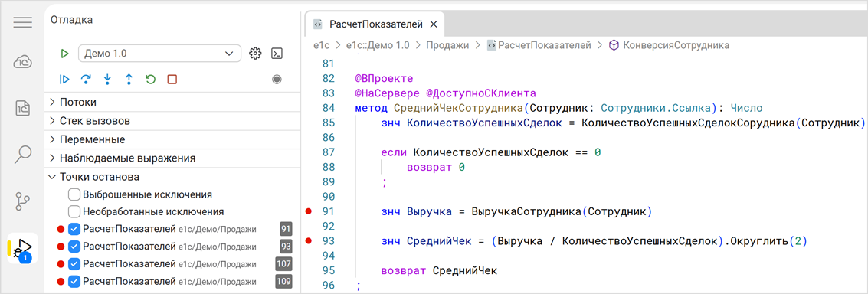The height and width of the screenshot is (294, 868).
Task: Click line number 95 in gutter
Action: (329, 271)
